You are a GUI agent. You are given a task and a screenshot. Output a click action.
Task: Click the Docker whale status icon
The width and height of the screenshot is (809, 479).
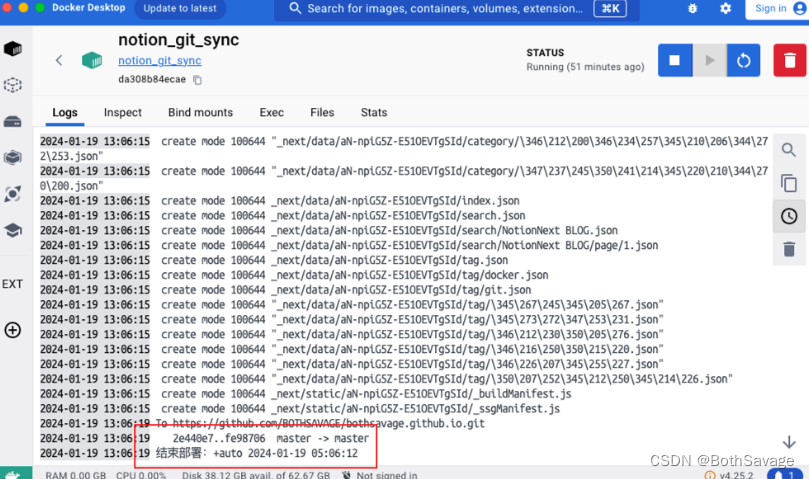[14, 474]
